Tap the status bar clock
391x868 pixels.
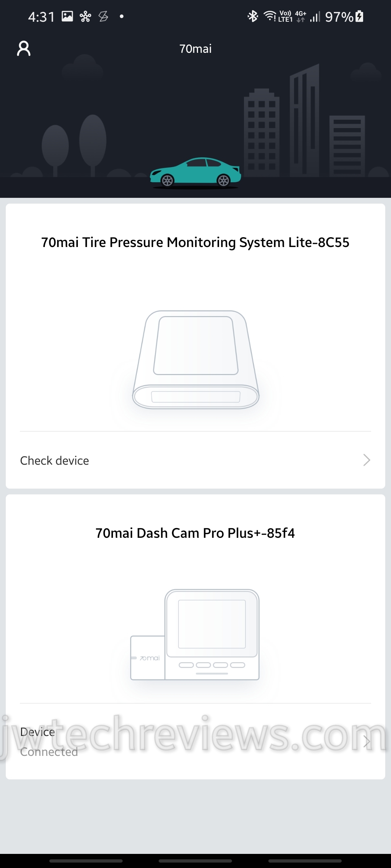(41, 17)
